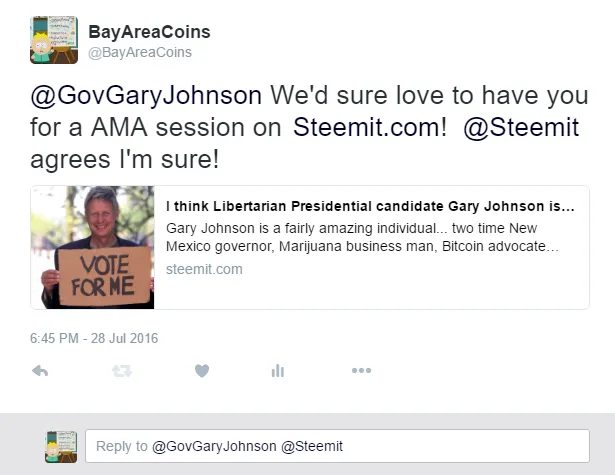
Task: Click the 6:45 PM - 28 Jul 2016 timestamp
Action: pos(94,338)
